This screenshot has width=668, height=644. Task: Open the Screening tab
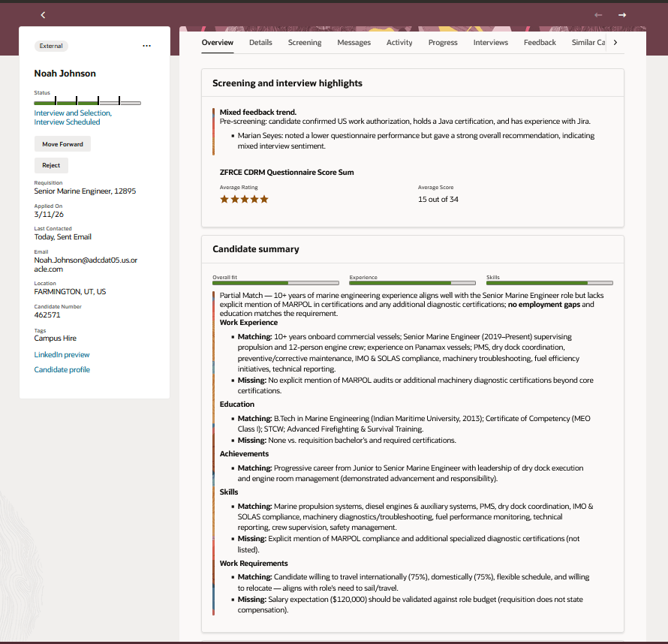point(305,43)
